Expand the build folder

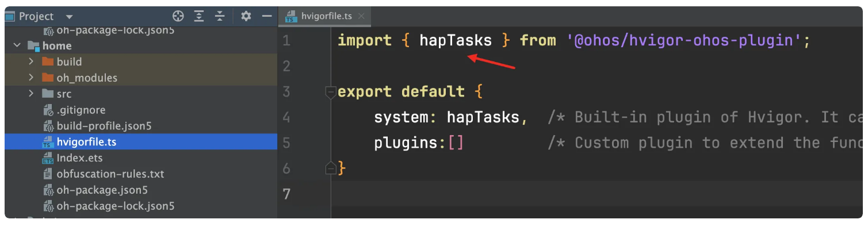(32, 61)
